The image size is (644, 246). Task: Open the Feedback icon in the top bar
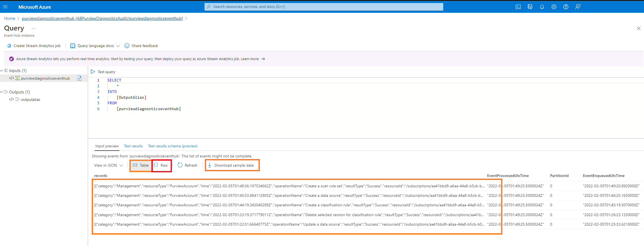tap(578, 7)
